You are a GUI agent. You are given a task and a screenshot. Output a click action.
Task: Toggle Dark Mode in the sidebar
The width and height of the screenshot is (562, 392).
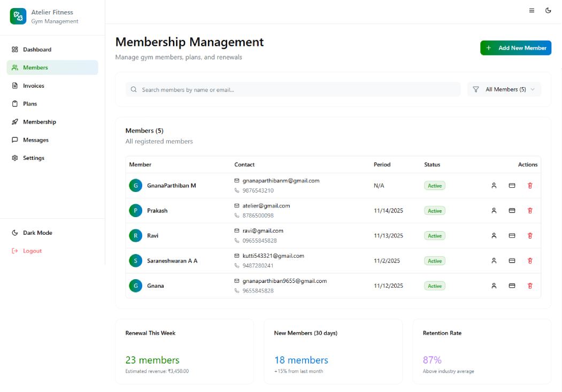click(x=37, y=233)
